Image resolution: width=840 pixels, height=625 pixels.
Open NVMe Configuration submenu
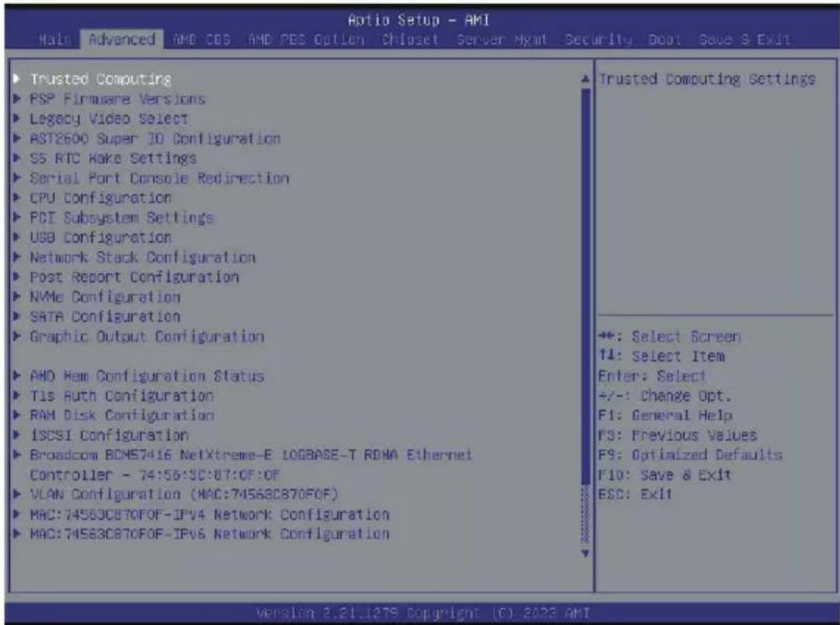[105, 297]
